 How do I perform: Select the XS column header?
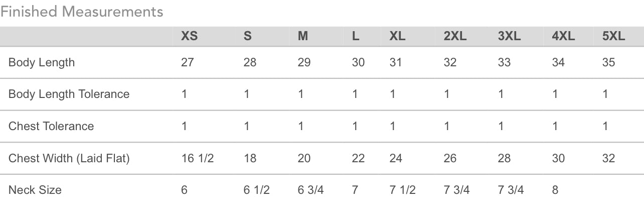189,36
